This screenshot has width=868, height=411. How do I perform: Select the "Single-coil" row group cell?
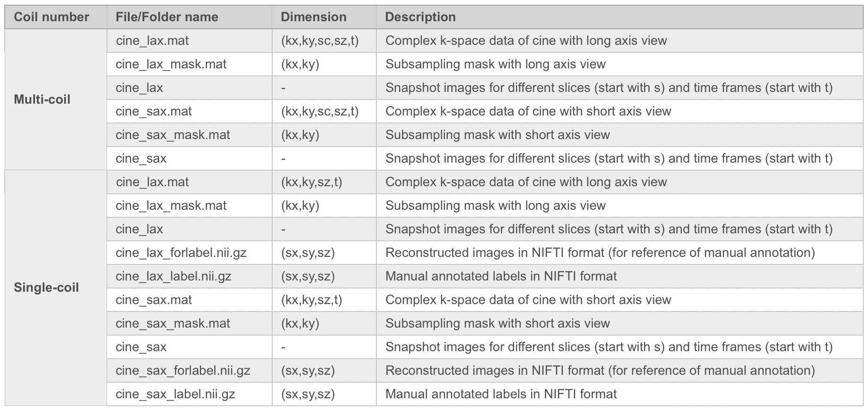coord(46,288)
